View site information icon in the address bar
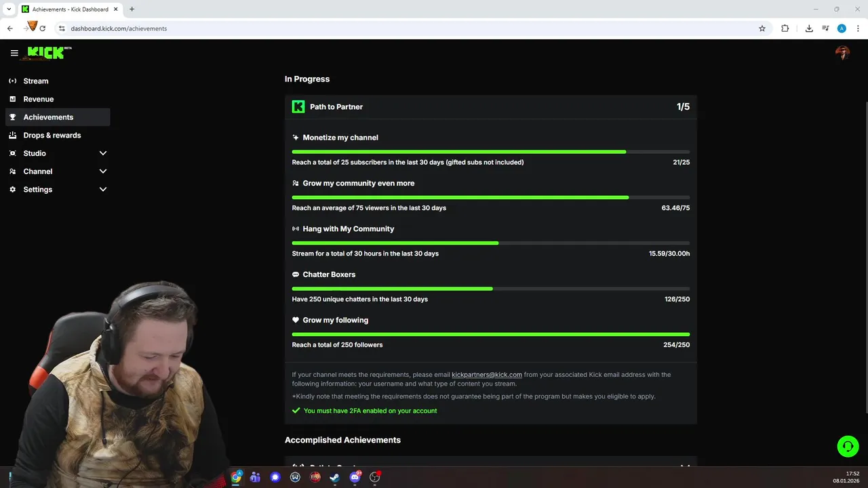The image size is (868, 488). coord(62,28)
